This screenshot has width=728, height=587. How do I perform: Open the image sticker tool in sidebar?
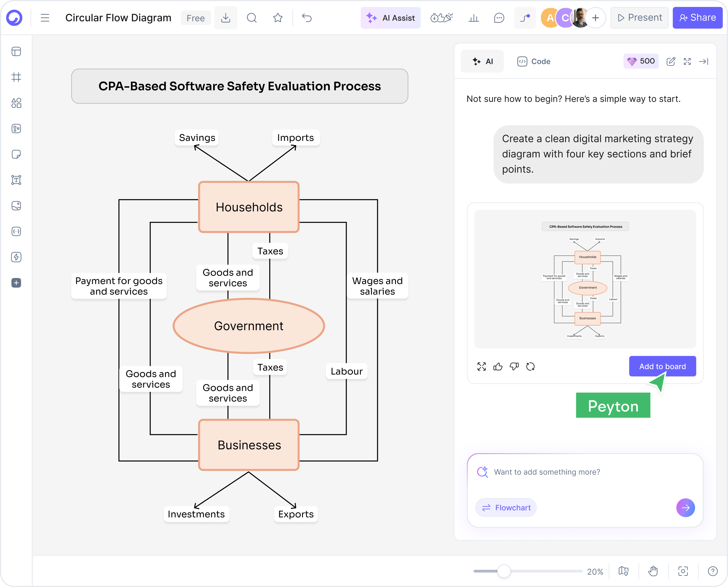tap(16, 205)
